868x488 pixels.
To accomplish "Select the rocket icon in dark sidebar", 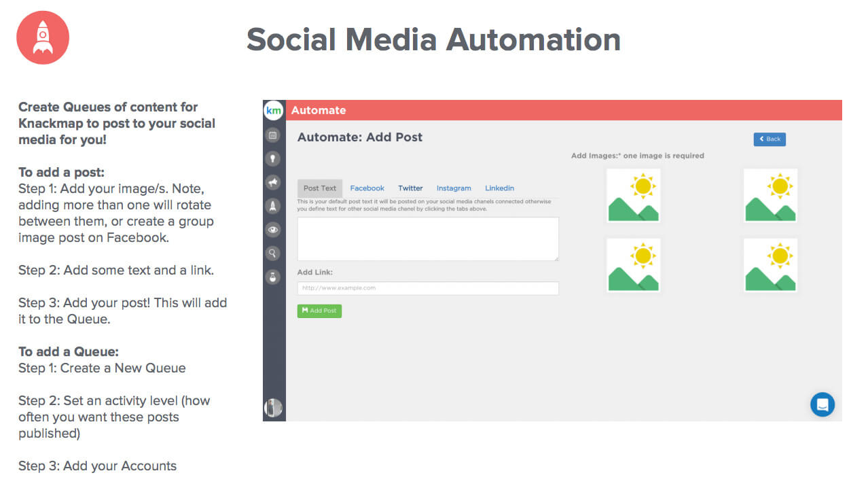I will [x=273, y=206].
